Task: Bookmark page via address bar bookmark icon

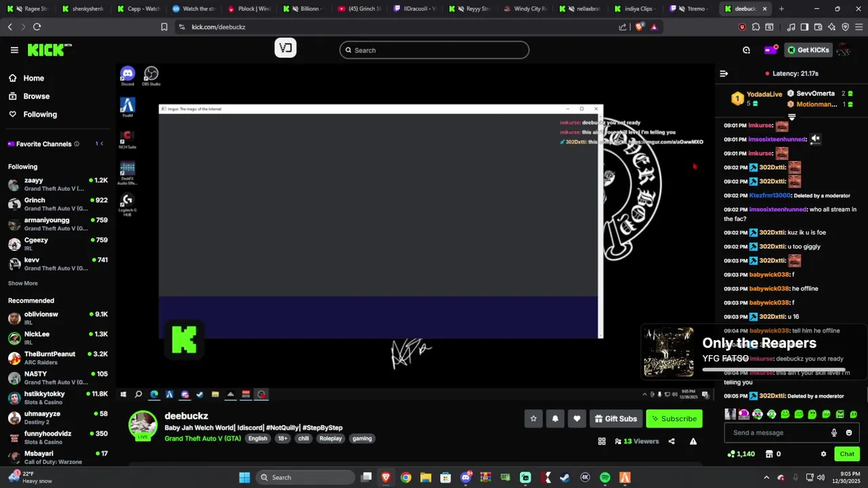Action: (x=164, y=27)
